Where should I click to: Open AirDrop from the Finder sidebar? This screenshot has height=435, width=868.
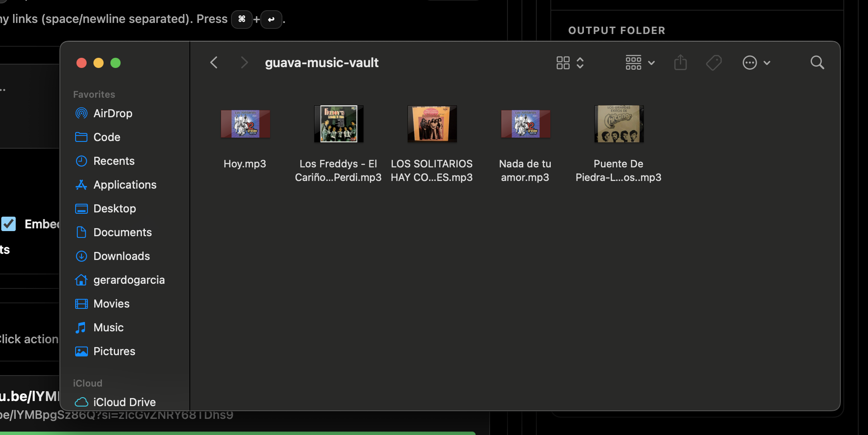coord(113,113)
